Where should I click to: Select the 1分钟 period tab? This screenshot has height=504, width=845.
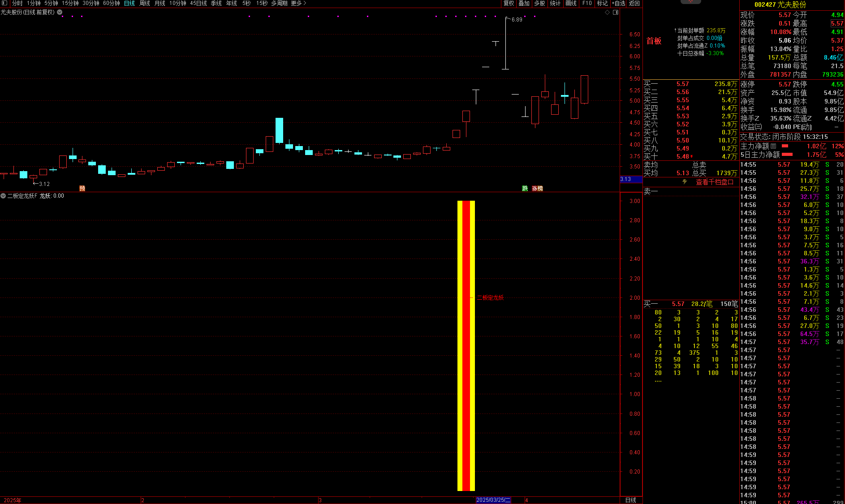[34, 3]
